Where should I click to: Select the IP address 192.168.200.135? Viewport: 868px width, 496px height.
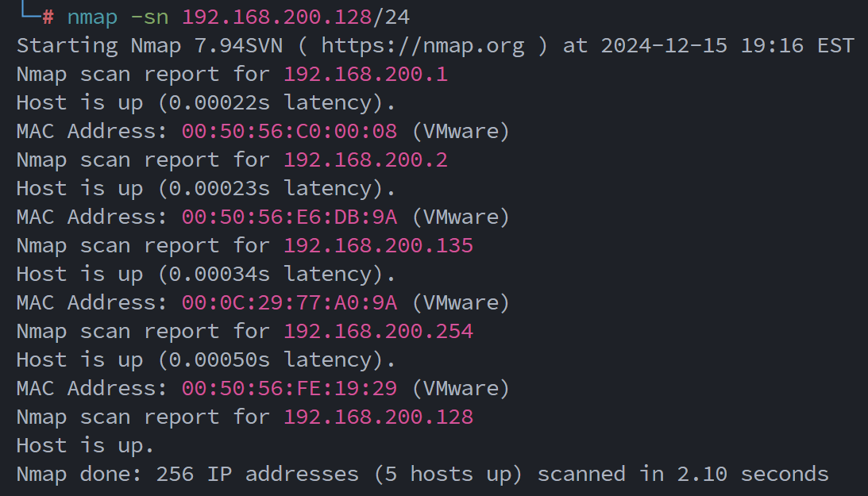pyautogui.click(x=378, y=245)
